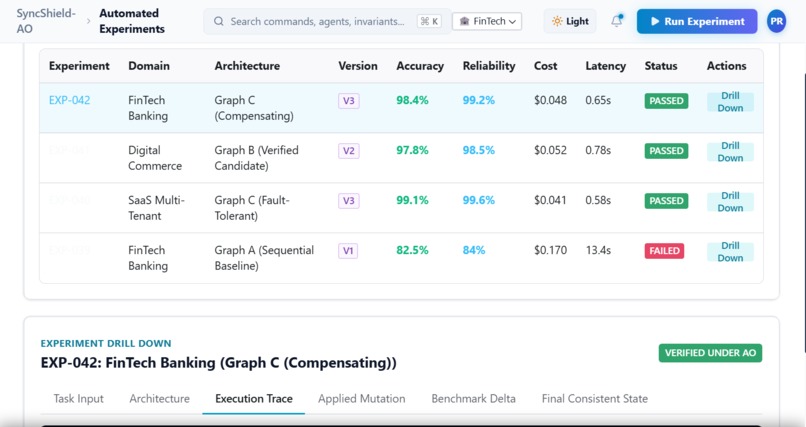Drill Down into Digital Commerce row
The width and height of the screenshot is (806, 427).
[x=730, y=152]
